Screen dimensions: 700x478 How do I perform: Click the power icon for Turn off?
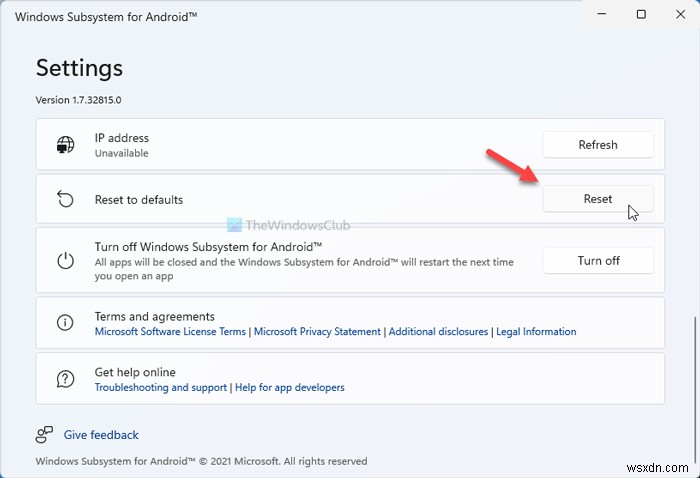click(x=66, y=261)
